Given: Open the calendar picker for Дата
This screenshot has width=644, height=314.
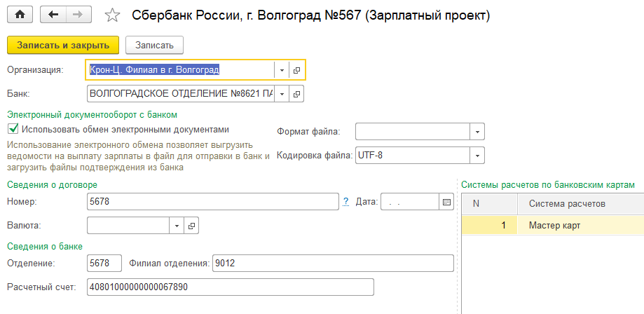Looking at the screenshot, I should [x=446, y=202].
